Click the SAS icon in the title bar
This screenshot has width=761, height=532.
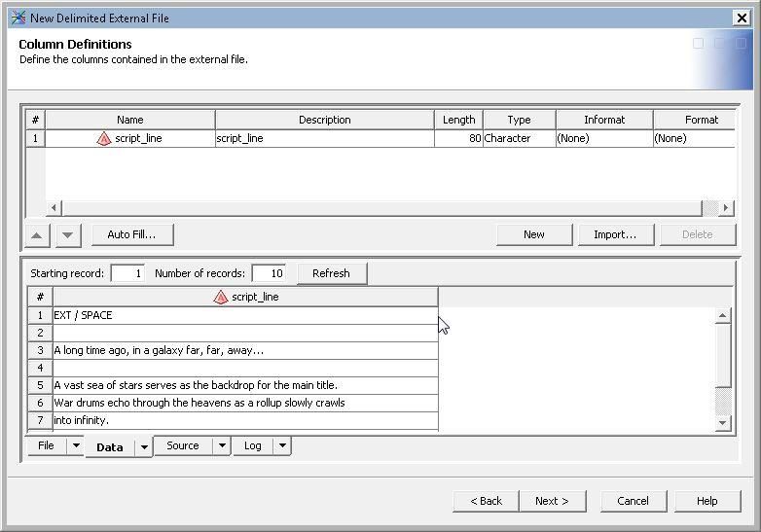(x=18, y=18)
